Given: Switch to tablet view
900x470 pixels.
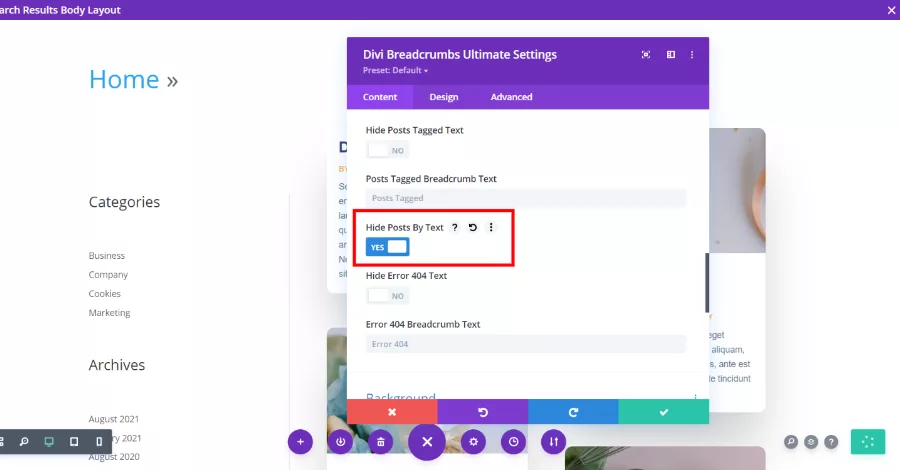Looking at the screenshot, I should [74, 441].
